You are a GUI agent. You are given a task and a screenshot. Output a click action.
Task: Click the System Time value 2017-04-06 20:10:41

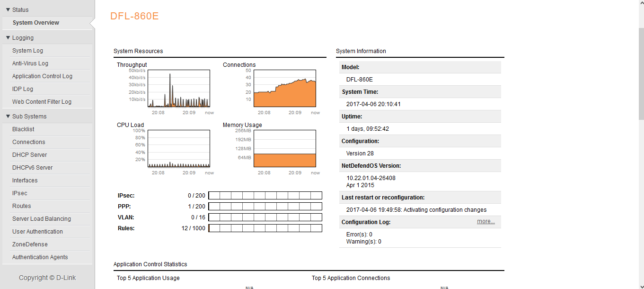coord(373,104)
